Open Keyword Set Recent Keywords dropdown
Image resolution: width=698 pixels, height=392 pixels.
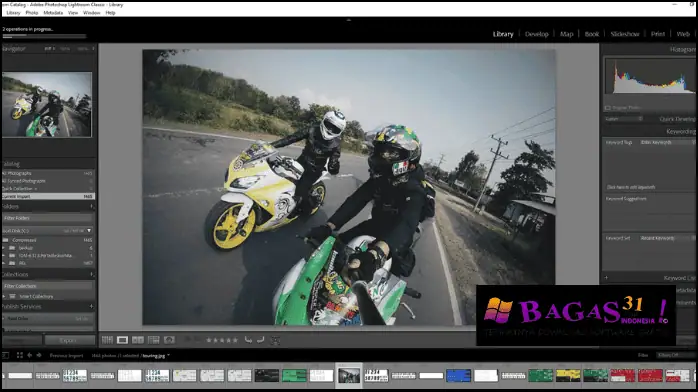668,238
